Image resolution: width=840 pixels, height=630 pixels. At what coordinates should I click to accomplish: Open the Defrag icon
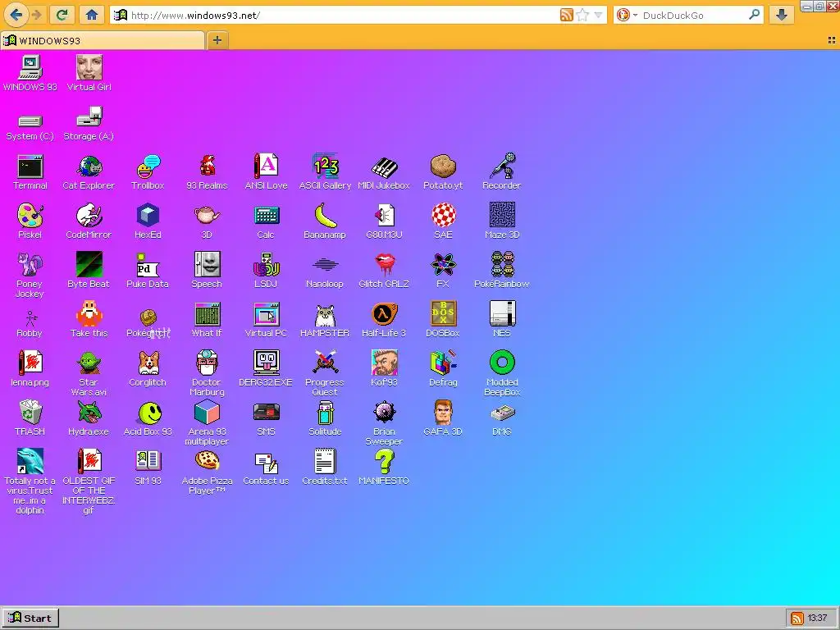443,368
